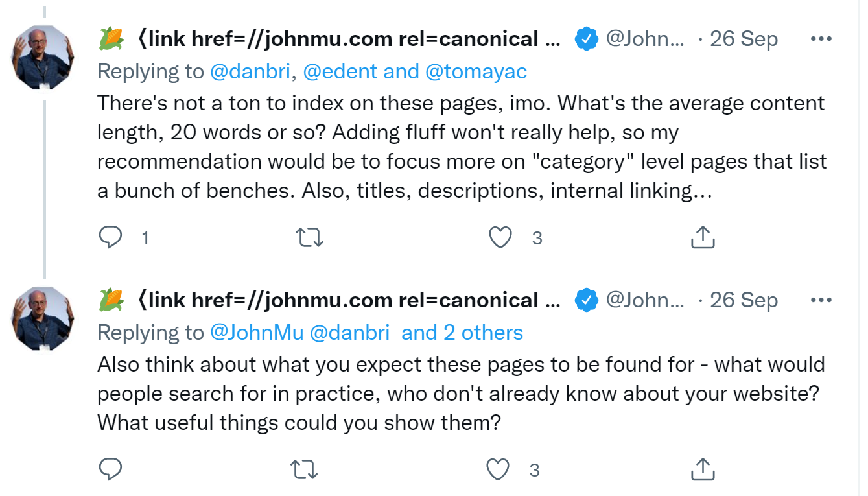Click the blue verified badge on the first tweet
This screenshot has height=496, width=868.
coord(586,38)
